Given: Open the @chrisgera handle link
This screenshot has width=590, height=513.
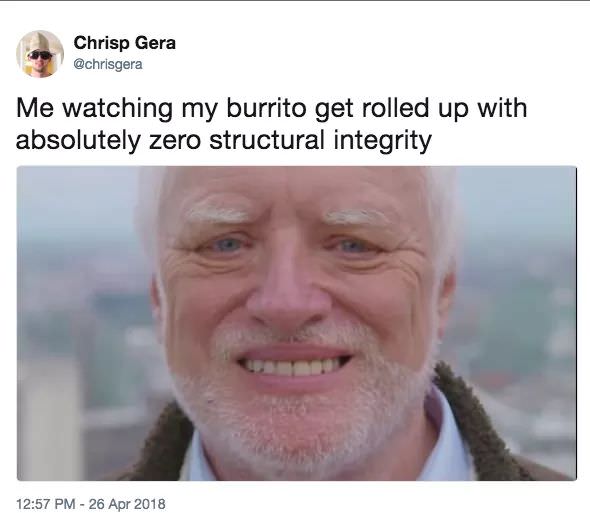Looking at the screenshot, I should 108,64.
